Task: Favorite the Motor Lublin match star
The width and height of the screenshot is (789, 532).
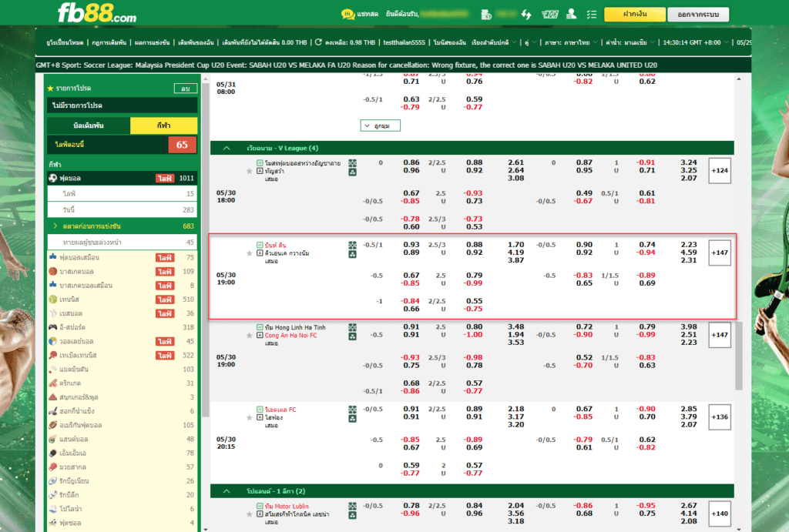Action: (249, 514)
